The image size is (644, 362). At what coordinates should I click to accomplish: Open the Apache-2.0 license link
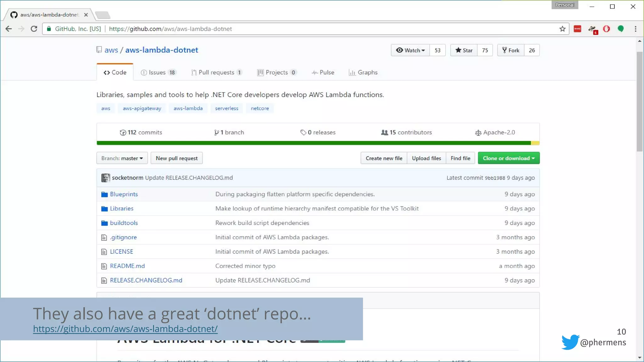pos(495,132)
